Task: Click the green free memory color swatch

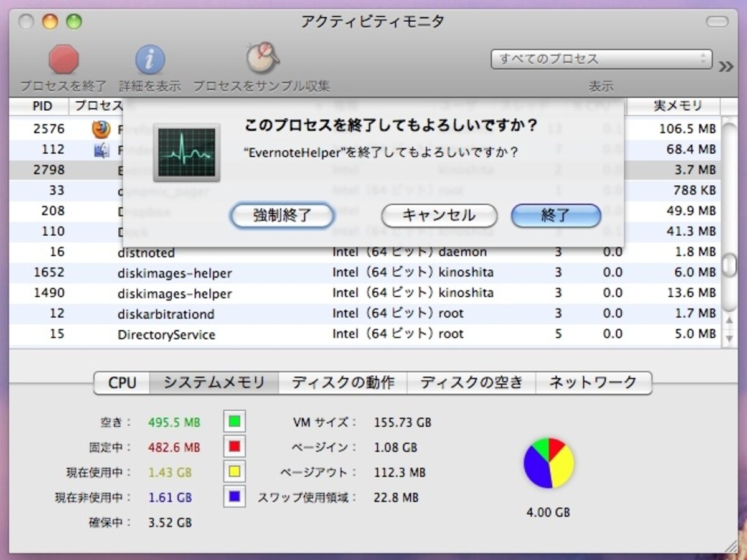Action: point(235,421)
